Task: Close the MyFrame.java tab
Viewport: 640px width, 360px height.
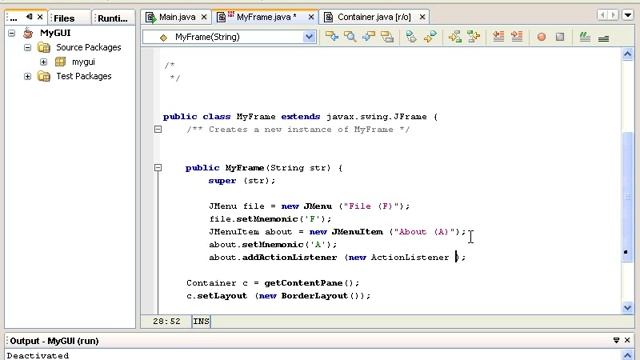Action: pyautogui.click(x=311, y=17)
